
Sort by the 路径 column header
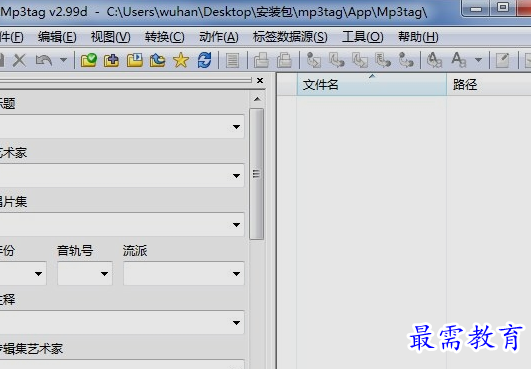pos(489,84)
